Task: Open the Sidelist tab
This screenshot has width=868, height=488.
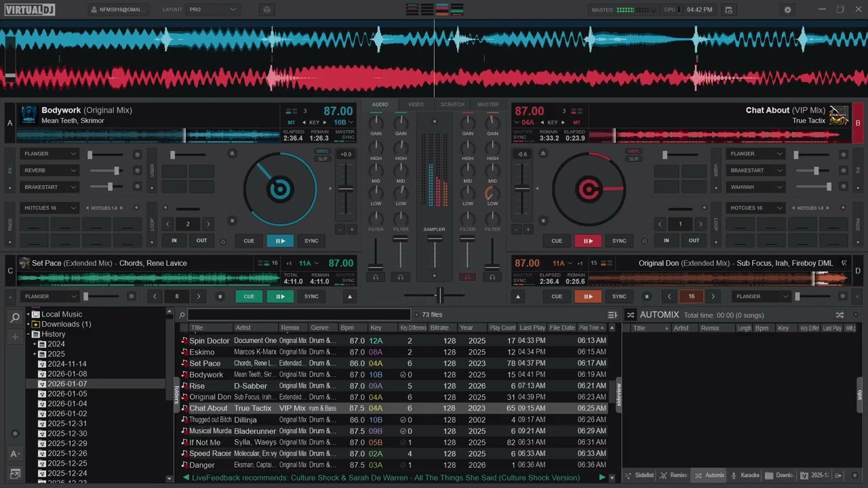Action: 639,475
